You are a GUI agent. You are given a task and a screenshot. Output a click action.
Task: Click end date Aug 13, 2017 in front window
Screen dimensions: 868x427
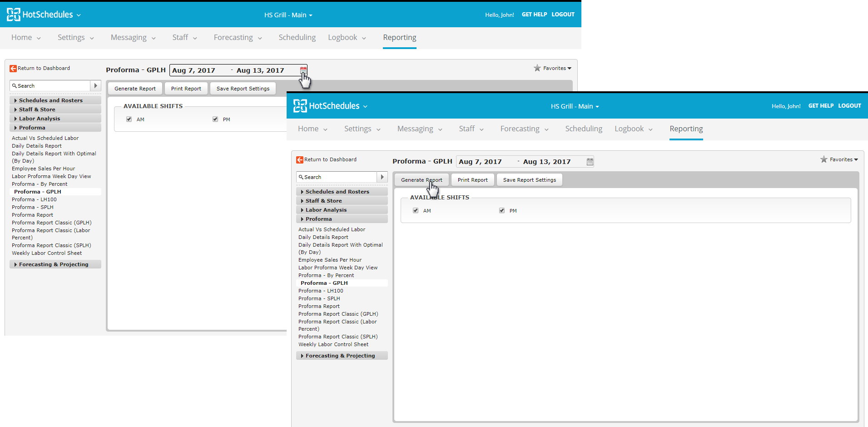click(x=547, y=162)
